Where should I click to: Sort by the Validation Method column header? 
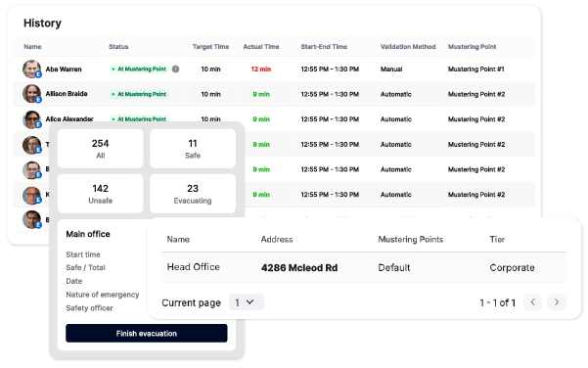408,47
